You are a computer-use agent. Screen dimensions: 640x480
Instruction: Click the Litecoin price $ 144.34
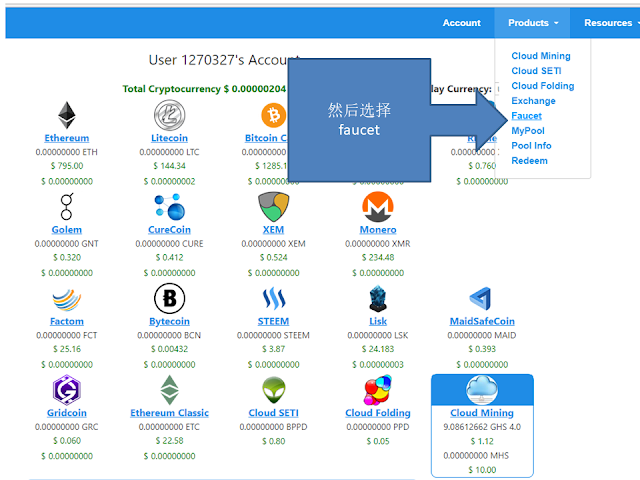click(x=169, y=166)
